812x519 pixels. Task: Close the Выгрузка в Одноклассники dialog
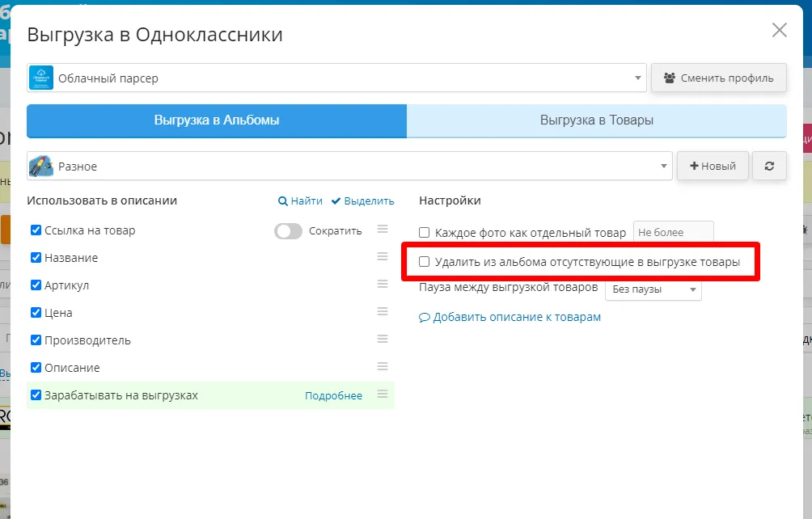[780, 30]
